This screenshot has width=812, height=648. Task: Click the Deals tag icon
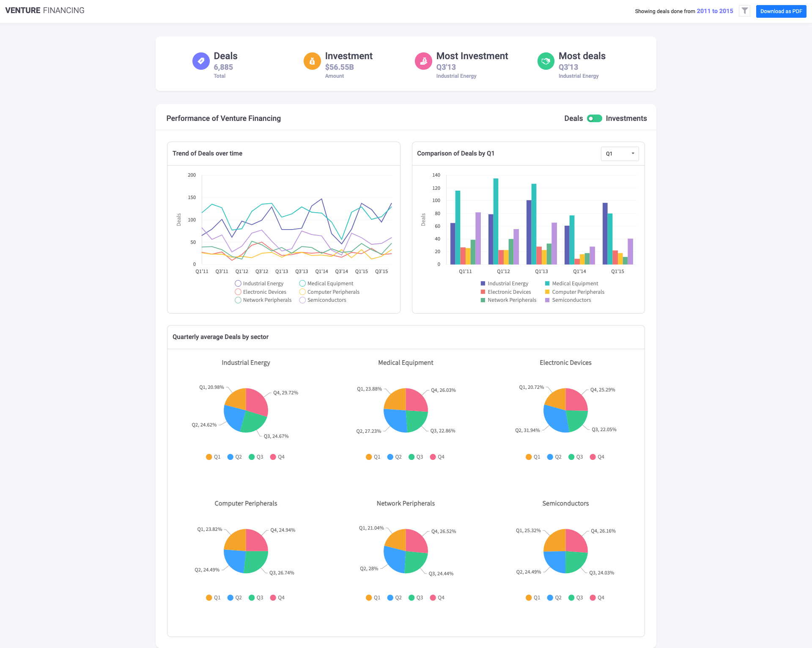pyautogui.click(x=201, y=61)
